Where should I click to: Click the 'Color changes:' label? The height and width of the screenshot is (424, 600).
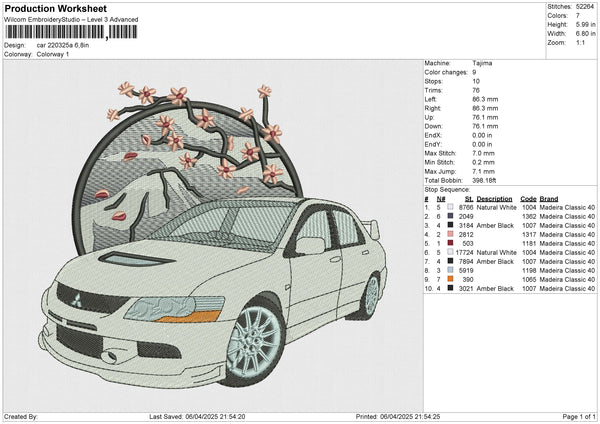[446, 72]
